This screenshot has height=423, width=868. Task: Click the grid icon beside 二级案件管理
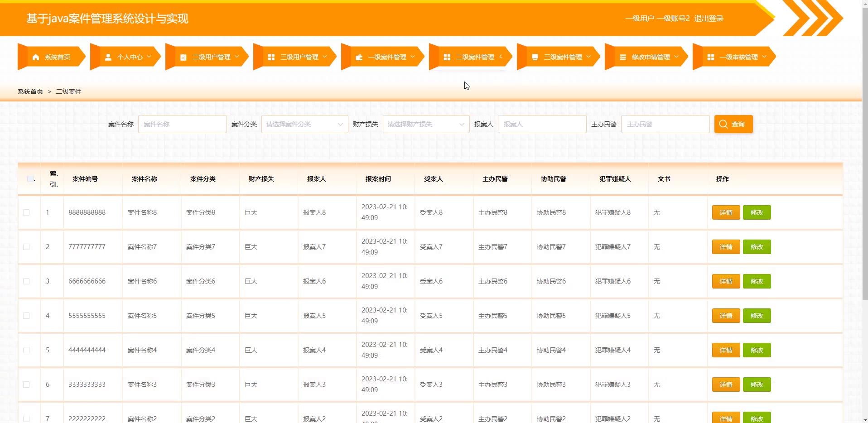click(x=447, y=57)
